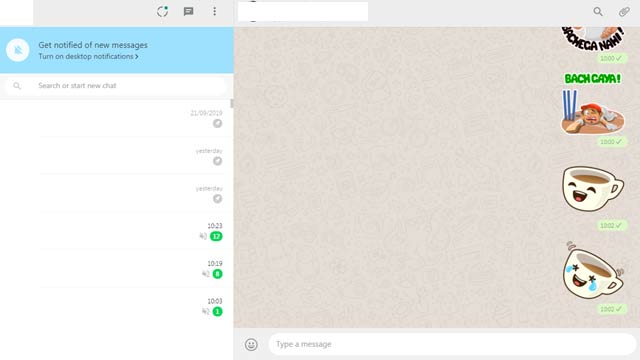
Task: Open the 10:03 chat with one unread
Action: click(117, 306)
